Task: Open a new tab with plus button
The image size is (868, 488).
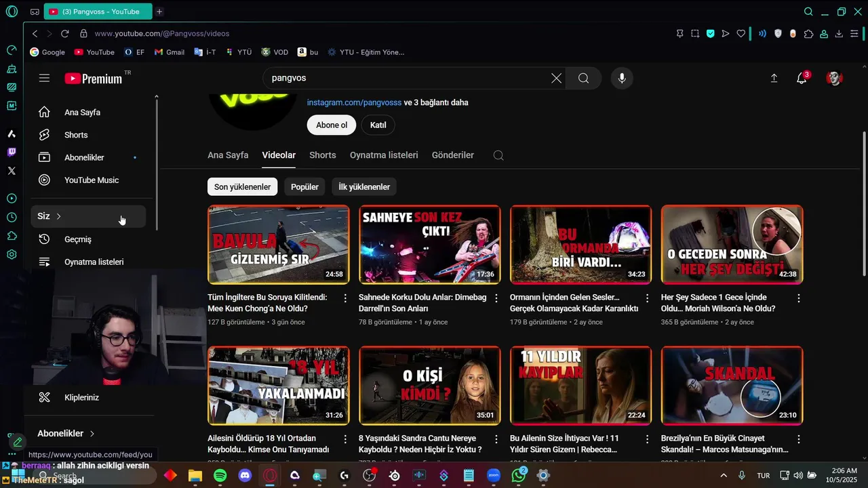Action: 159,12
